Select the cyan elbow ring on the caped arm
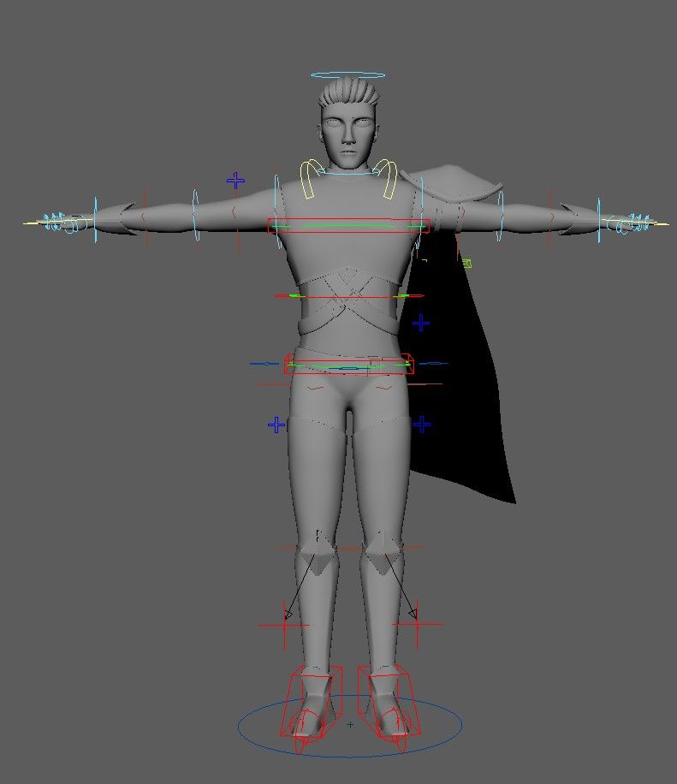677x784 pixels. tap(500, 216)
